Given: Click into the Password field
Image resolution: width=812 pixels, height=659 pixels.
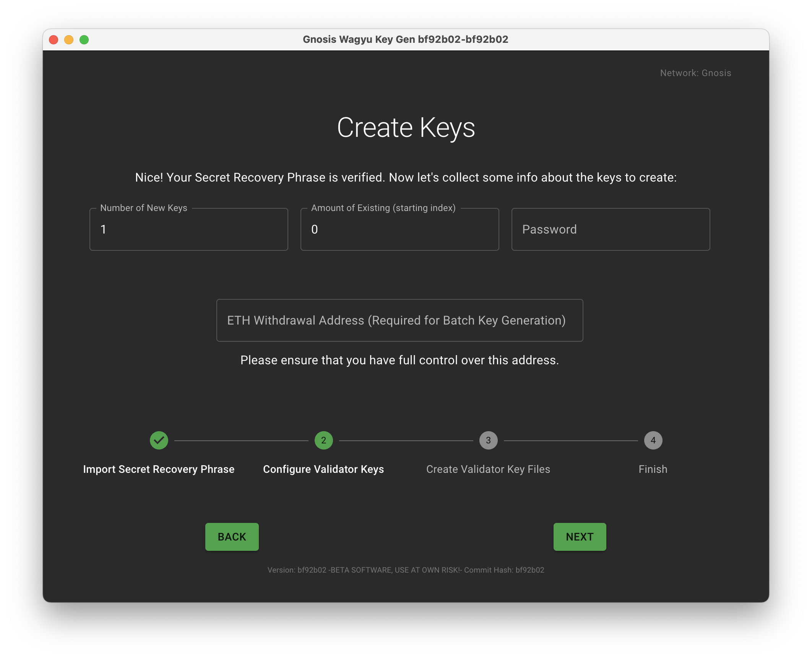Looking at the screenshot, I should click(x=611, y=229).
